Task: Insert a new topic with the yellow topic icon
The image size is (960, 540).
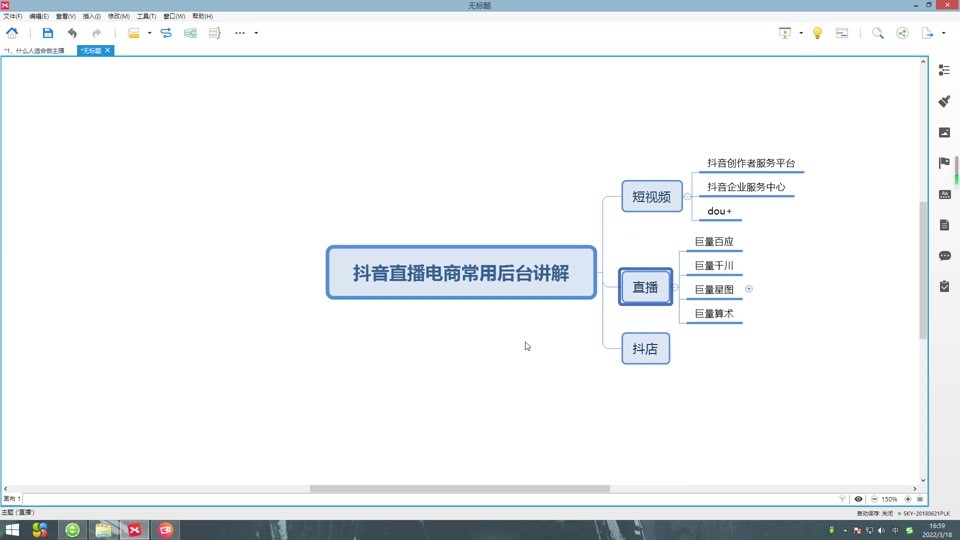Action: click(133, 33)
